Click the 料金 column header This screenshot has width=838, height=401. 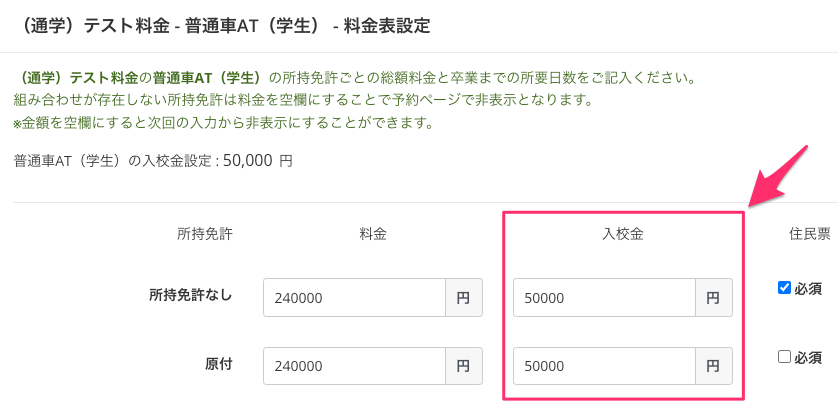click(373, 233)
